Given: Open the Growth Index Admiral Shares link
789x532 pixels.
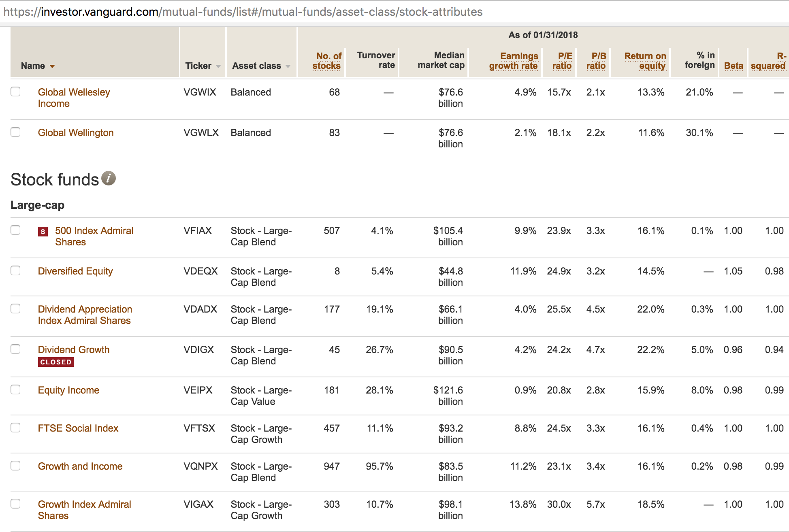Looking at the screenshot, I should click(x=84, y=510).
